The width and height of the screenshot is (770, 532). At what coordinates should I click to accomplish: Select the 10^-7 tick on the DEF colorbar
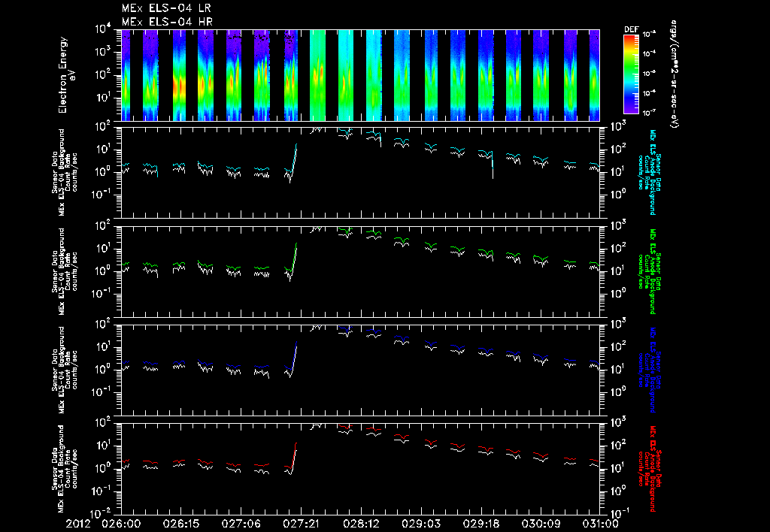650,113
